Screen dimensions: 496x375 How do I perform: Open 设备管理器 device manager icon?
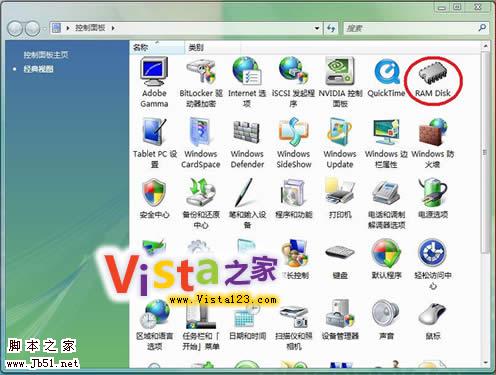pos(340,314)
